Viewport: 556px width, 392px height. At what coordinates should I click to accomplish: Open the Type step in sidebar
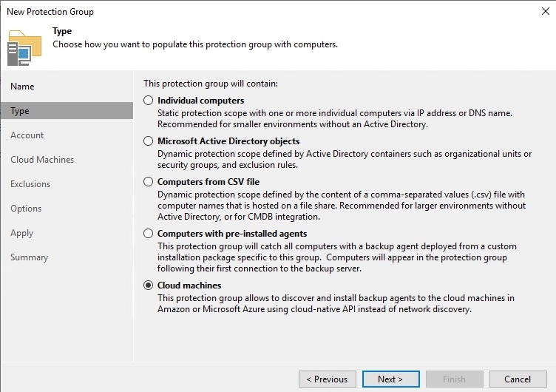(67, 111)
